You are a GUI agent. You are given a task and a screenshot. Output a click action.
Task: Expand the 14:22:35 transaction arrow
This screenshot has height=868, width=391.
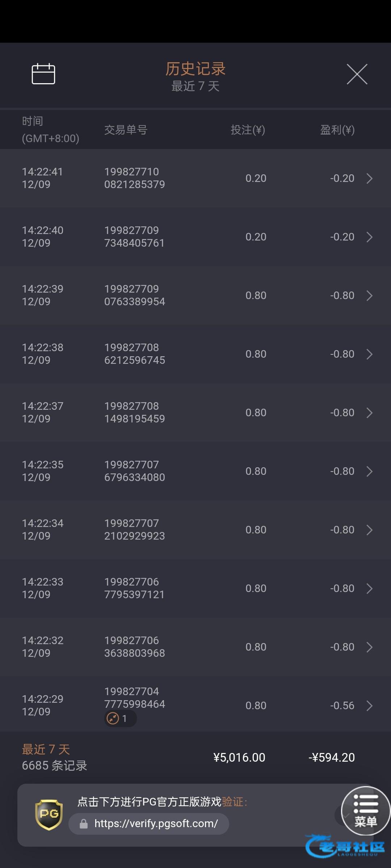coord(369,471)
